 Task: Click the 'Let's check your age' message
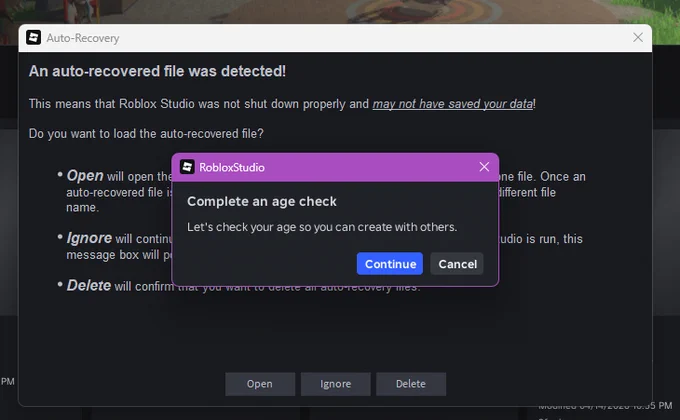click(x=322, y=227)
